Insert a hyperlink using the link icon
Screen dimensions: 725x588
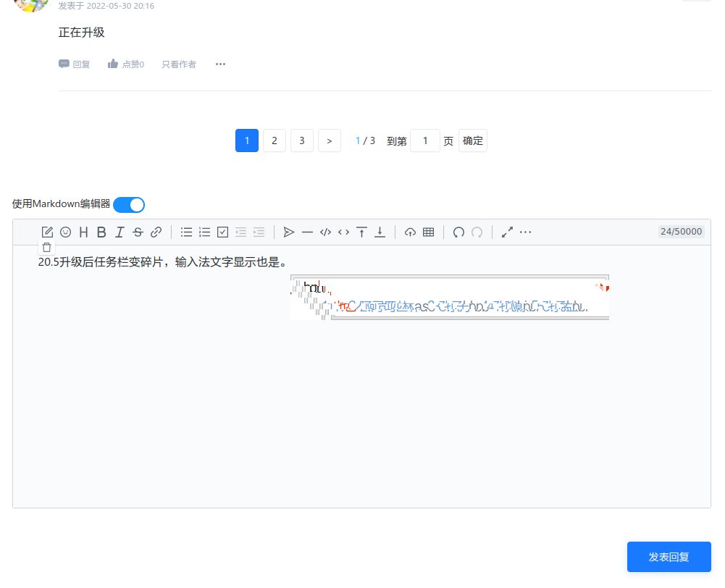click(x=156, y=232)
